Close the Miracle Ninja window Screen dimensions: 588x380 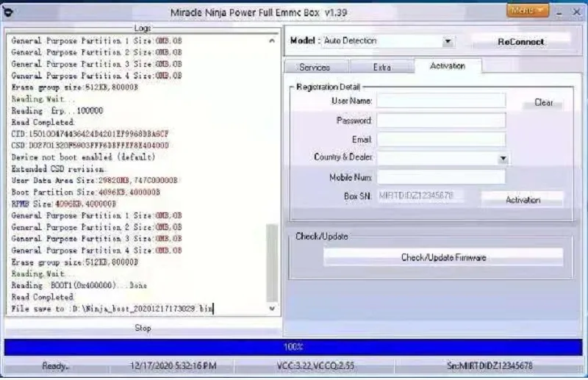pos(577,12)
